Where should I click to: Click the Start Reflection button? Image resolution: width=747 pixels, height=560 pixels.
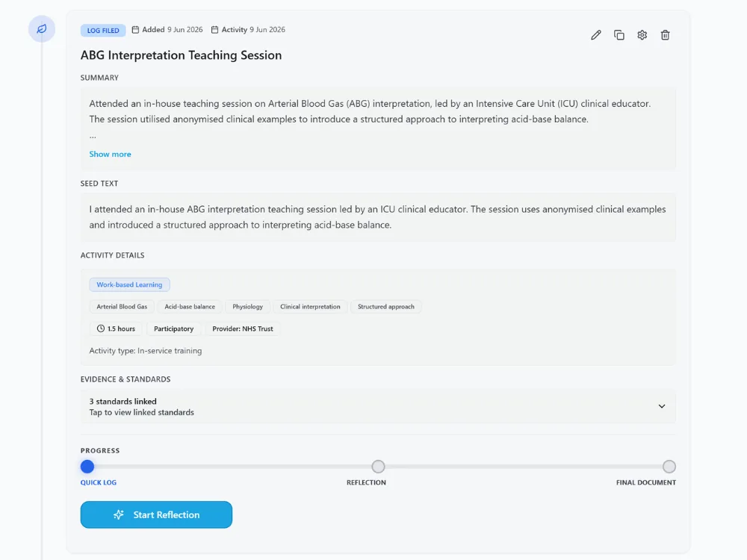(x=156, y=514)
